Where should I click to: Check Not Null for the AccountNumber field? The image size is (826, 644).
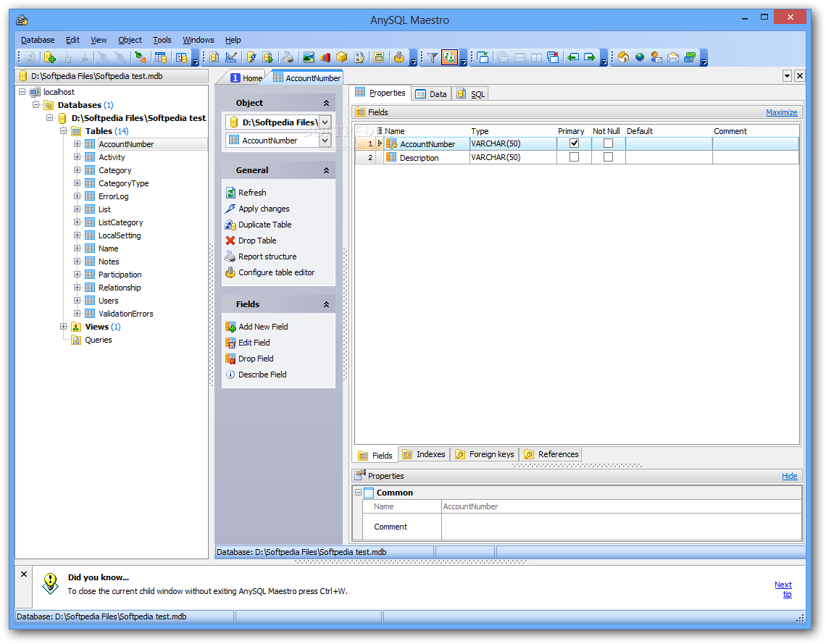pos(608,143)
